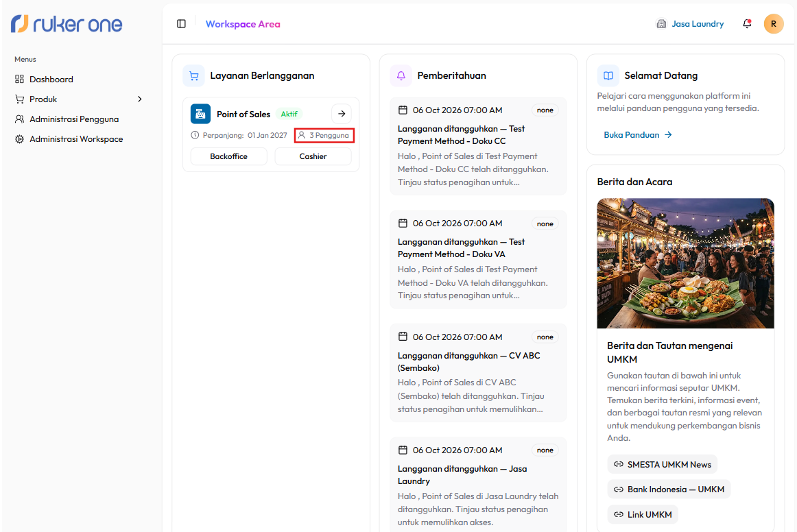Click none badge on Doku VA notification
This screenshot has height=532, width=797.
pos(545,223)
